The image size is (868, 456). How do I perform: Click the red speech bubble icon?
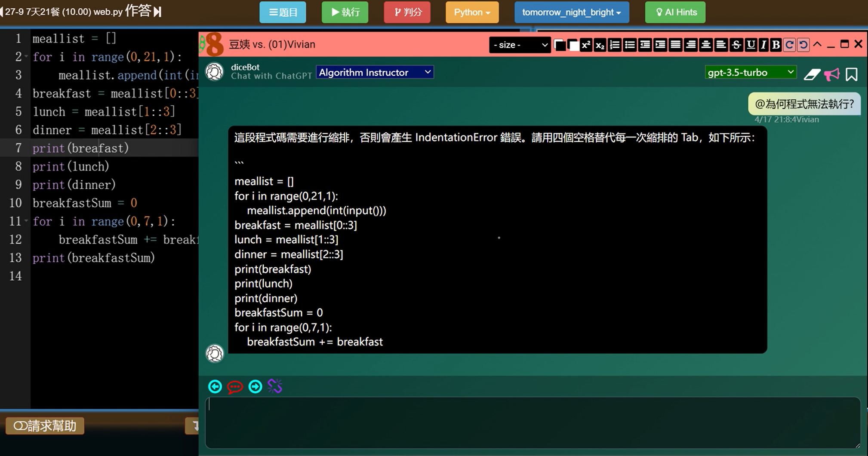(x=235, y=387)
